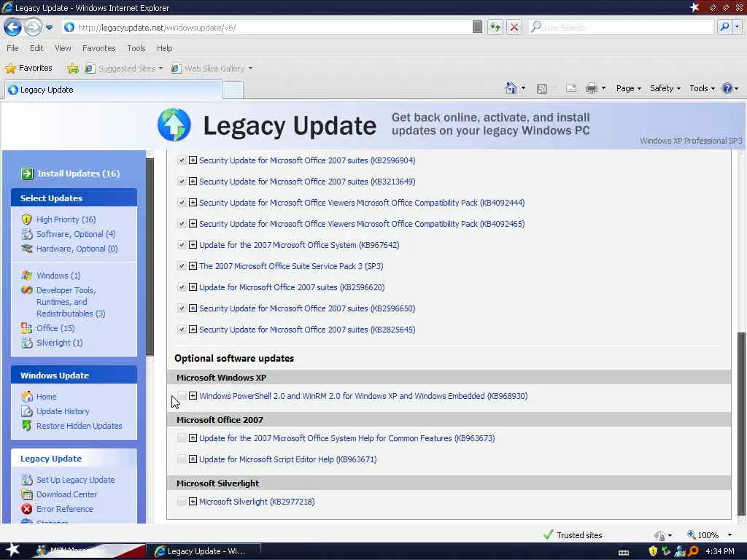Open the zoom level dropdown arrow
The width and height of the screenshot is (747, 560).
coord(729,535)
